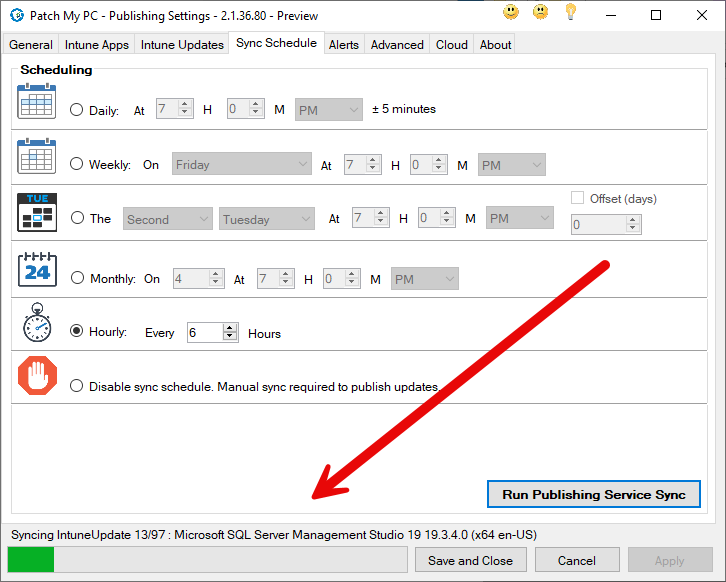The image size is (726, 582).
Task: Open the Patch Tuesday row PM dropdown
Action: [x=519, y=218]
